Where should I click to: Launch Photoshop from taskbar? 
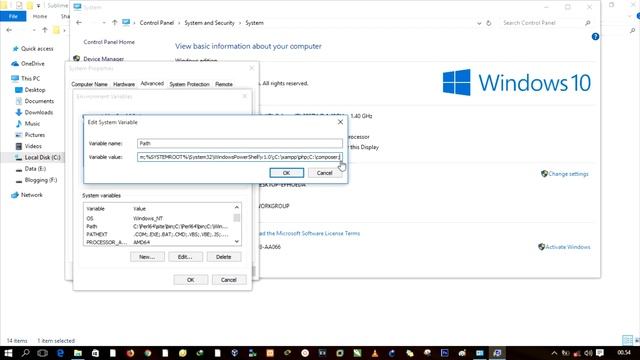pyautogui.click(x=444, y=353)
